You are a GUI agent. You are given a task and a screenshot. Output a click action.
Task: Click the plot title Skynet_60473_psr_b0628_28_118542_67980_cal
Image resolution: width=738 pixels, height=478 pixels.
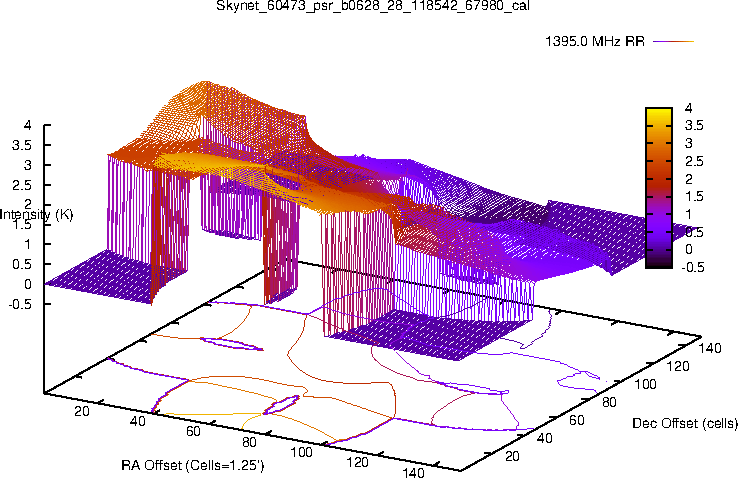click(x=373, y=6)
